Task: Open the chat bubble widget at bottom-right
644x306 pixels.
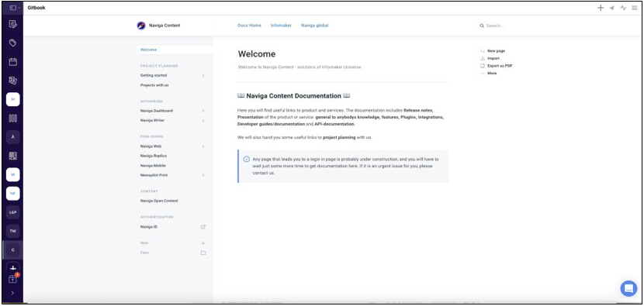Action: click(628, 288)
